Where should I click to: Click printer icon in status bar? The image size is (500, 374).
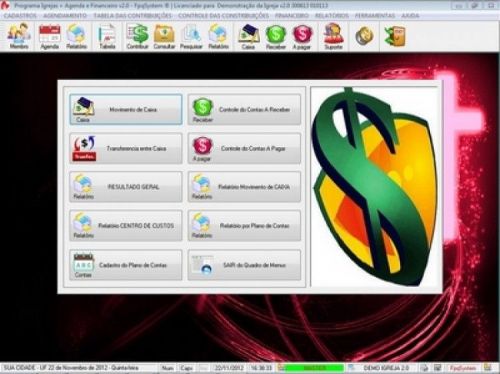click(x=424, y=368)
